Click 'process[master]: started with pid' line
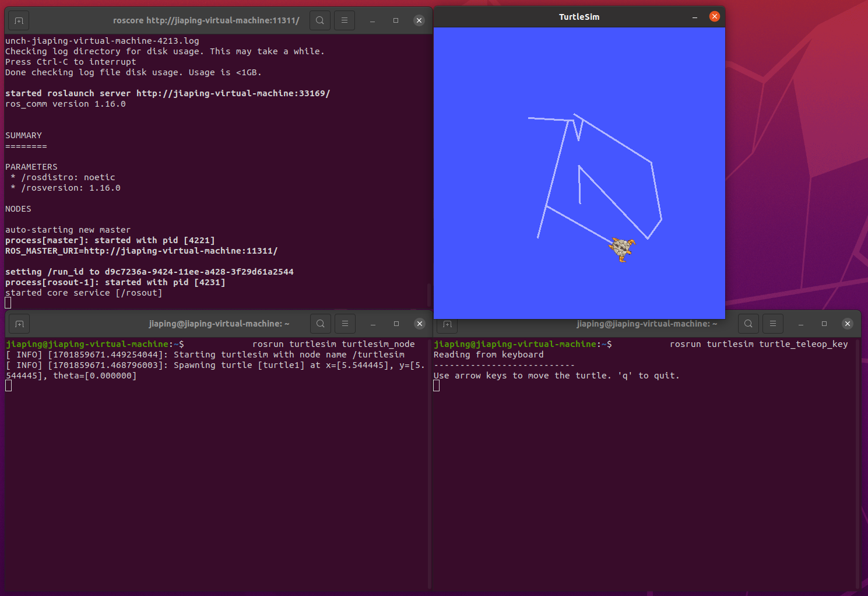 pyautogui.click(x=110, y=240)
